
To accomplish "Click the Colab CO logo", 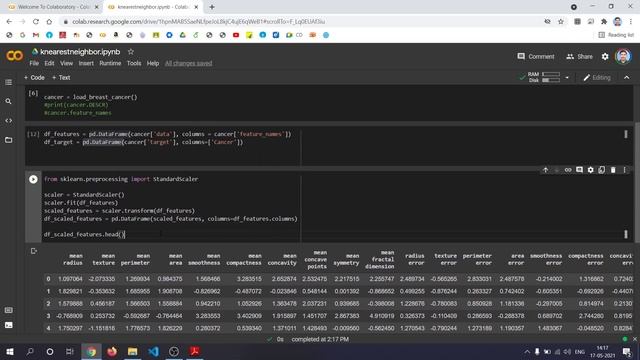I will (x=14, y=56).
